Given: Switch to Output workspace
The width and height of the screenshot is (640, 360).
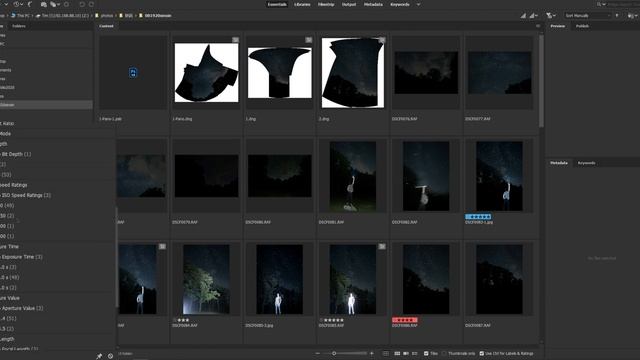Looking at the screenshot, I should click(x=349, y=4).
